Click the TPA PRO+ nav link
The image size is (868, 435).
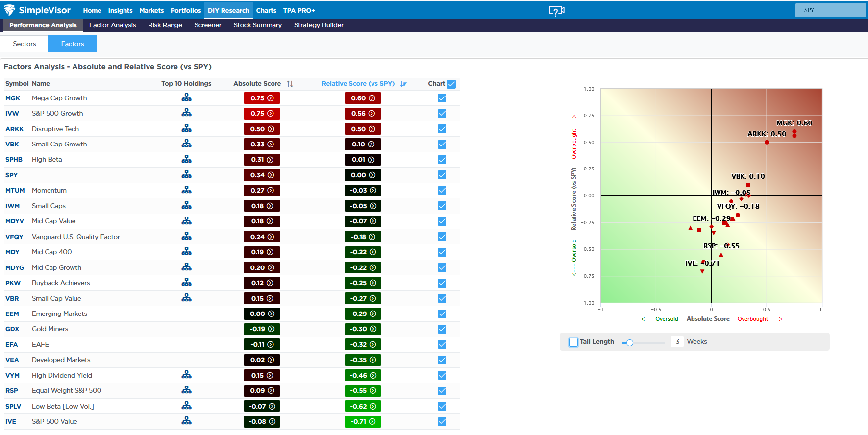299,10
